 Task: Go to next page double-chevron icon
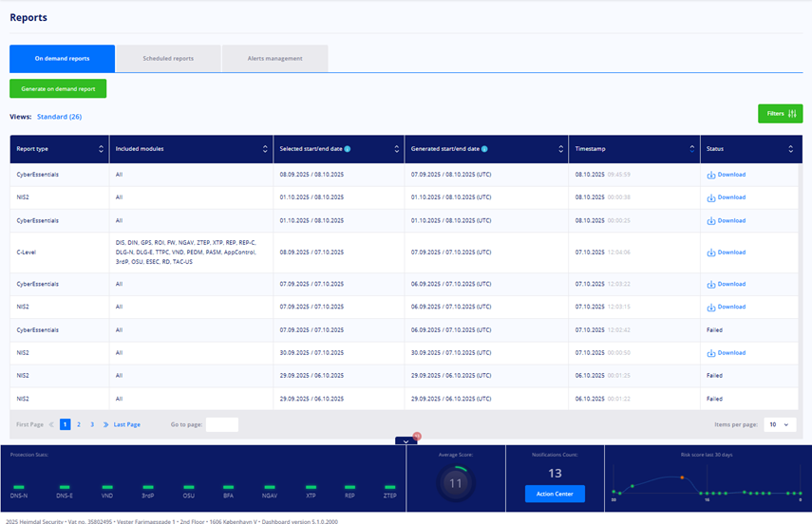(x=105, y=424)
